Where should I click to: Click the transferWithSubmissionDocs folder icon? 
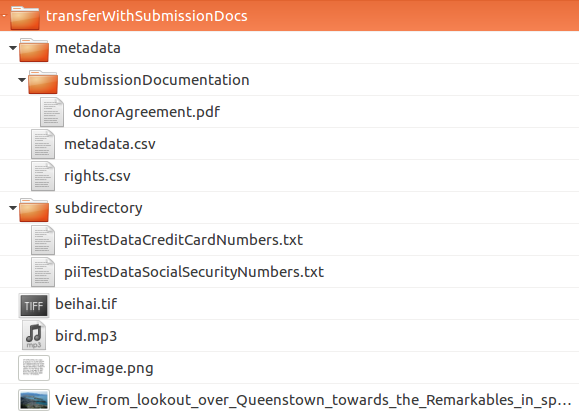click(x=25, y=17)
